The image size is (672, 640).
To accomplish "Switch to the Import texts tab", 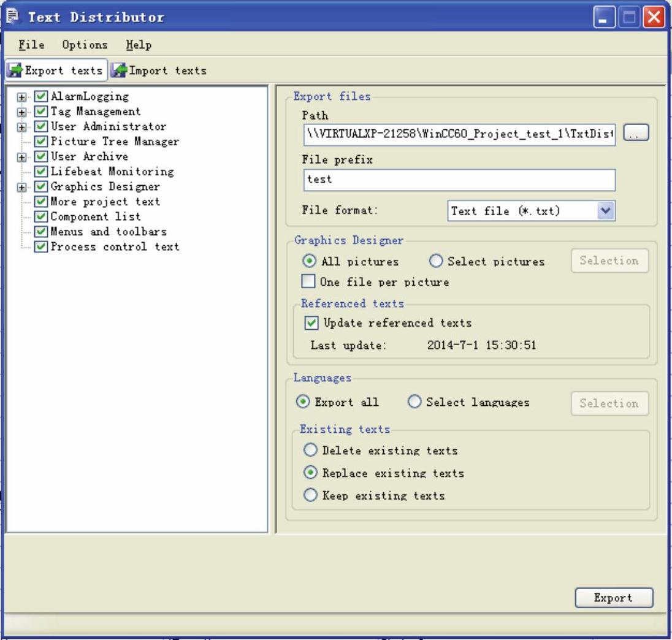I will click(x=159, y=70).
